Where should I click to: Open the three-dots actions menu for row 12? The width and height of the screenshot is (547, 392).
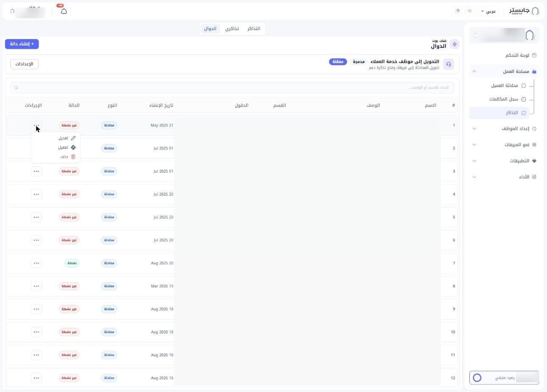pyautogui.click(x=36, y=378)
